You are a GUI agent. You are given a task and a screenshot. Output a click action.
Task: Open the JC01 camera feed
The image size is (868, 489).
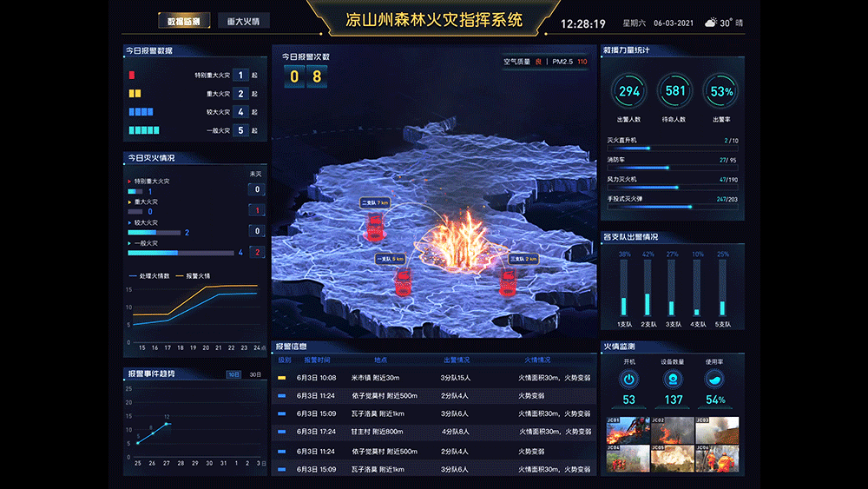(x=628, y=431)
